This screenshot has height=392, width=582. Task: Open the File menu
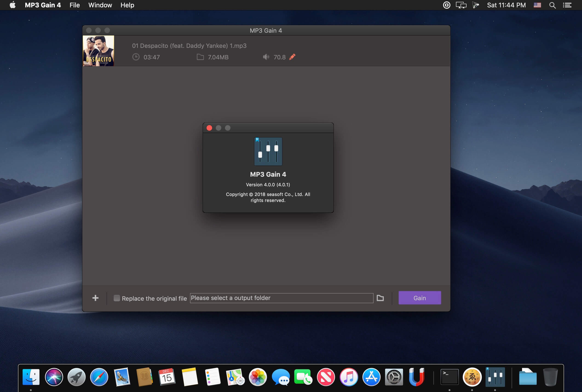pos(75,5)
